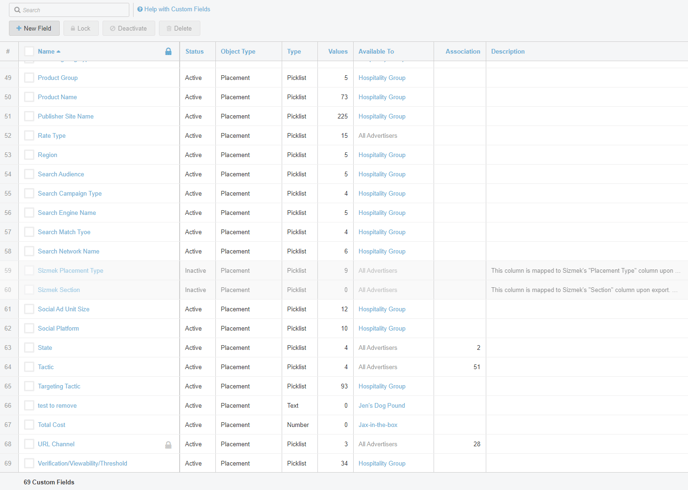
Task: Click the lock icon on the URL Channel row
Action: (x=168, y=445)
